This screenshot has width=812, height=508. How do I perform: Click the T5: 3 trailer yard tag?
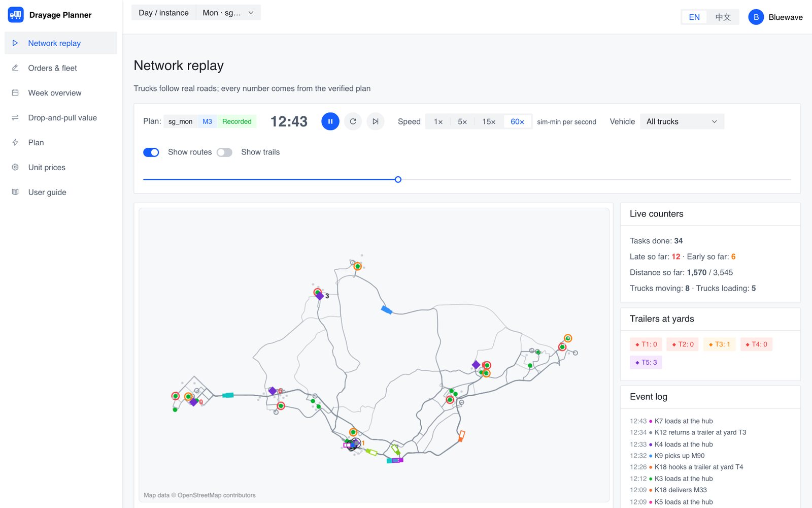pyautogui.click(x=646, y=362)
